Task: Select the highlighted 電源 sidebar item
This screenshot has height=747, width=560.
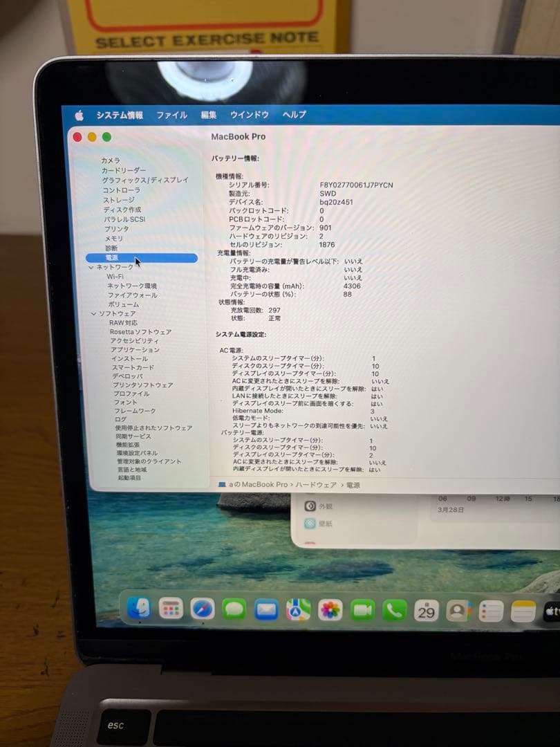Action: point(142,258)
